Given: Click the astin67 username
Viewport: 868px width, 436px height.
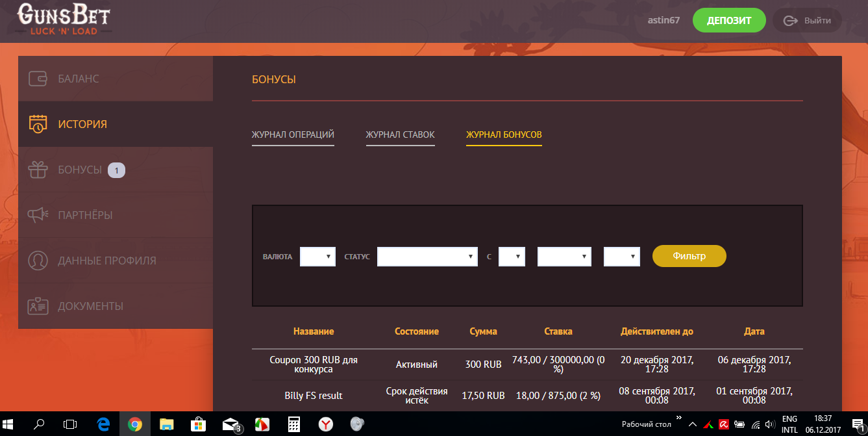Looking at the screenshot, I should pyautogui.click(x=663, y=20).
